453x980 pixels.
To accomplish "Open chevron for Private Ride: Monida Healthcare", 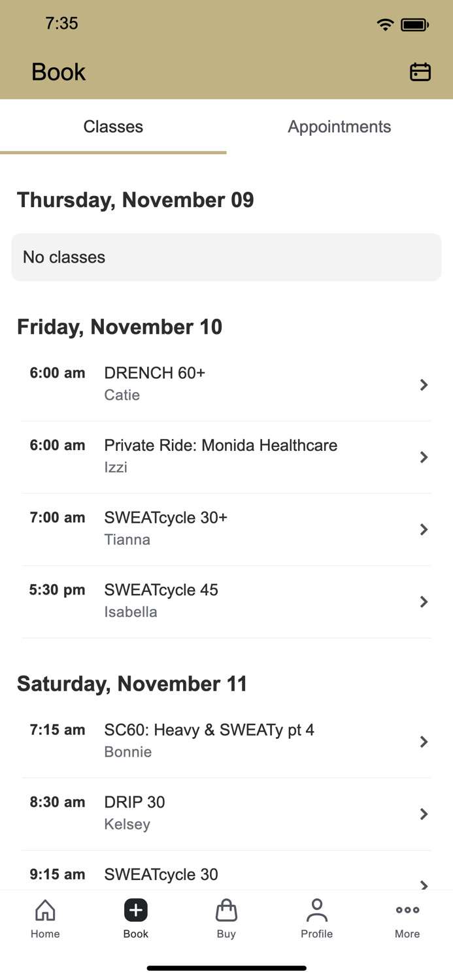I will click(424, 457).
